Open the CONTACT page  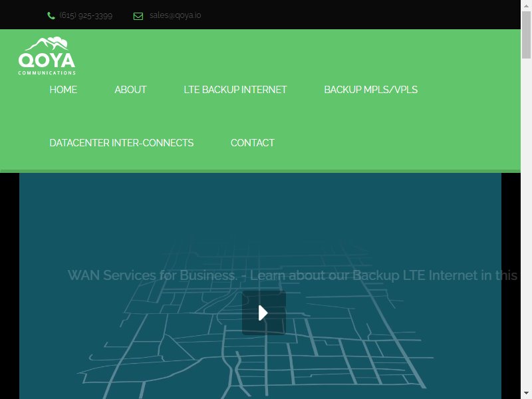(253, 143)
